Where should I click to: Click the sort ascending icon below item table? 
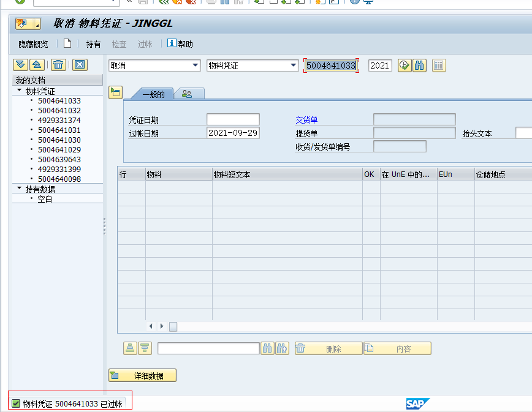click(x=130, y=348)
